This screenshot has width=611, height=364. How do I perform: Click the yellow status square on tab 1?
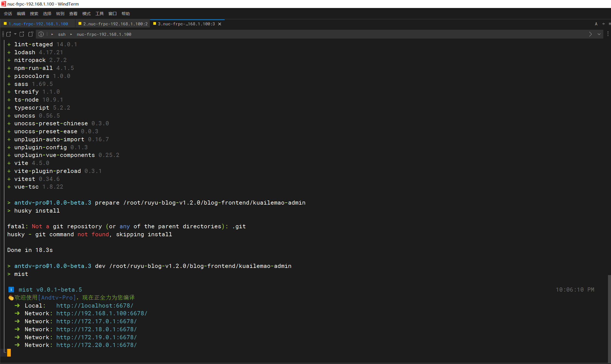(5, 24)
